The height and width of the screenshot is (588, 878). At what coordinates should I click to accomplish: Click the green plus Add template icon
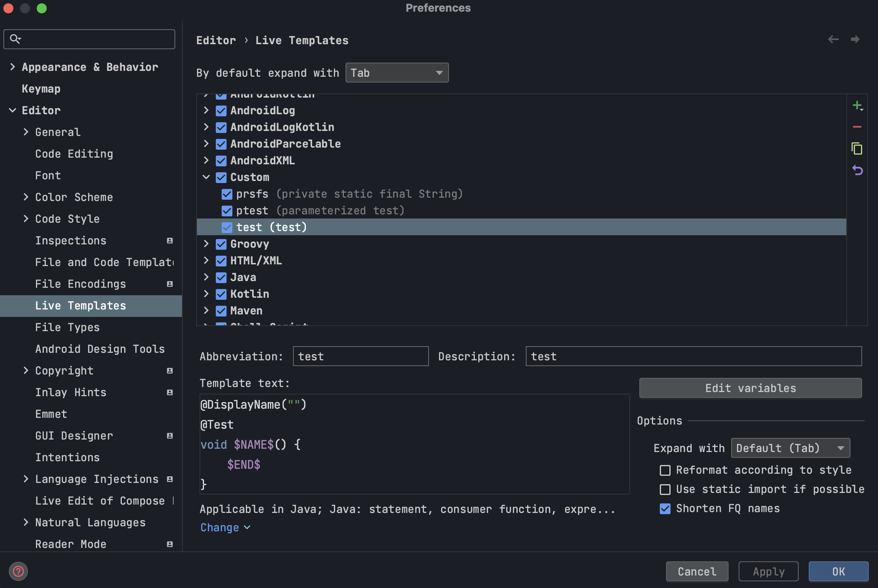click(x=857, y=106)
